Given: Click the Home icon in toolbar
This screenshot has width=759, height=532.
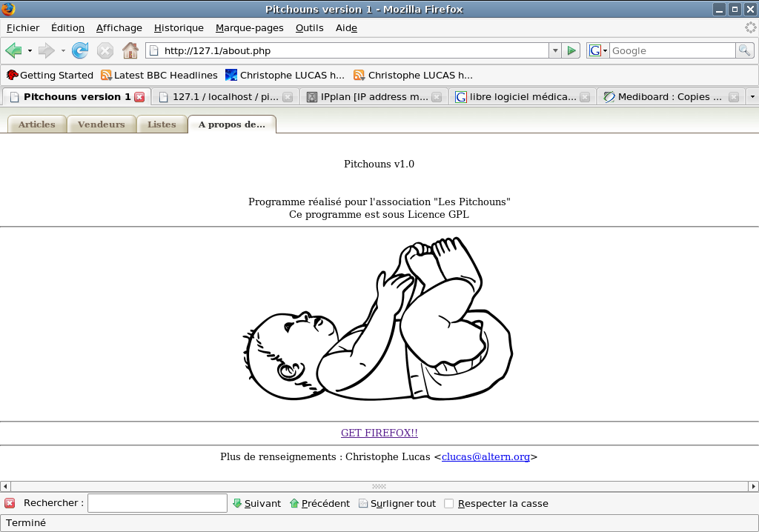Looking at the screenshot, I should click(130, 50).
